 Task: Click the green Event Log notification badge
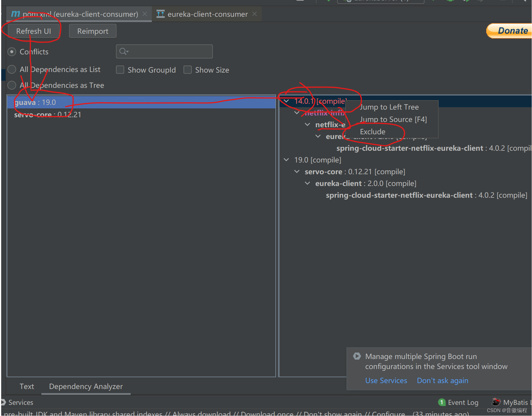point(442,402)
